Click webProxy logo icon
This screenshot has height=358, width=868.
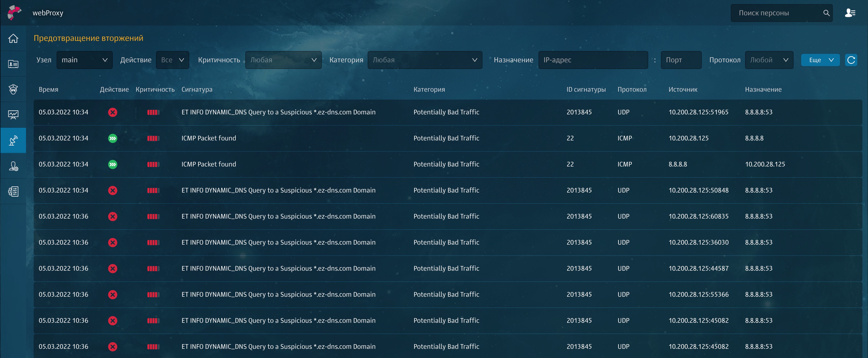[14, 13]
